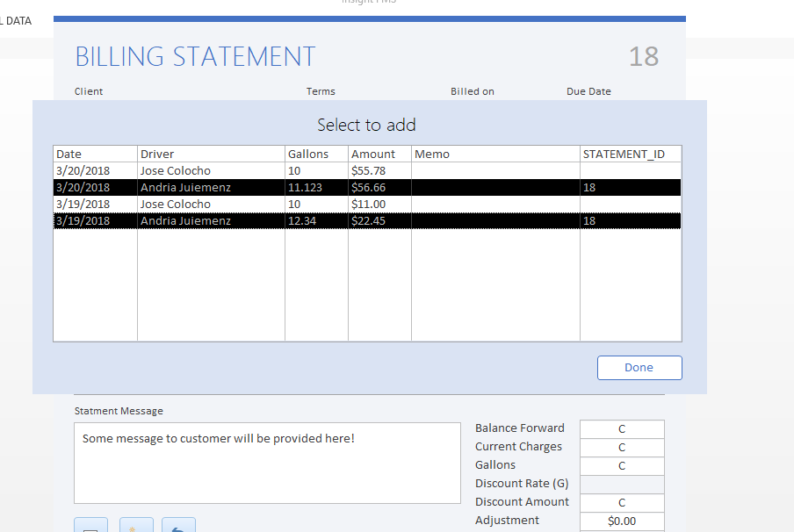Click the Memo column header
Viewport: 794px width, 532px height.
pyautogui.click(x=495, y=154)
